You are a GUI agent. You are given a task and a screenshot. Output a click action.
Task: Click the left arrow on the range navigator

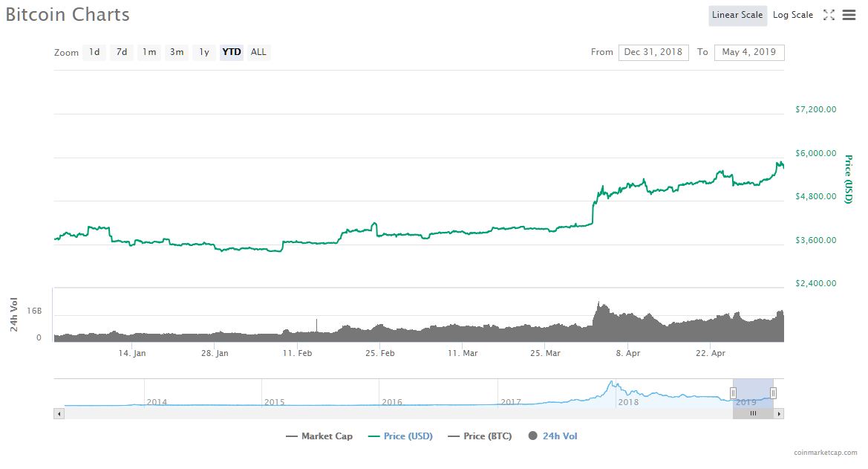point(59,413)
